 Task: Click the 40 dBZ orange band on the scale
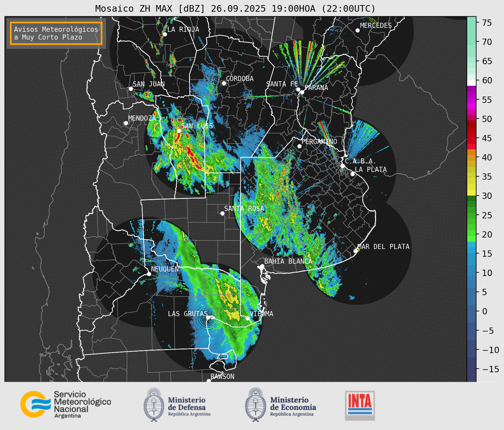(x=471, y=157)
